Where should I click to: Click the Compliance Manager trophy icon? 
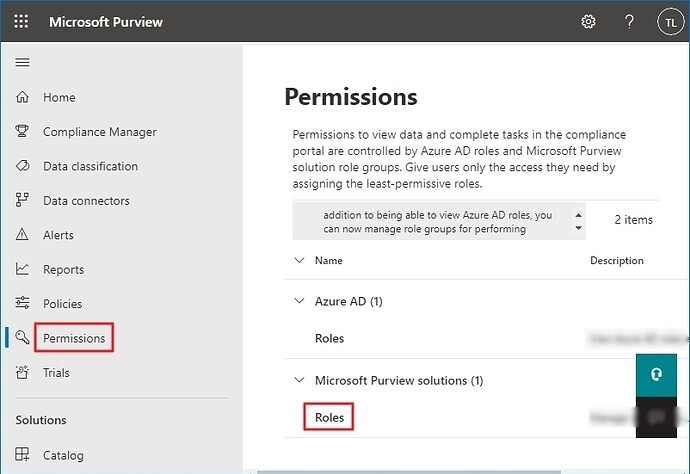[x=22, y=132]
